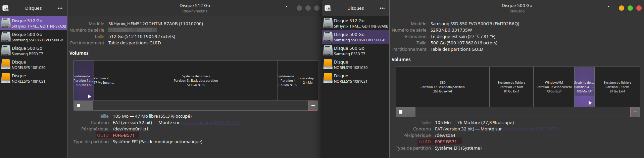Select the 105 Mo FAT Partition 4 in the 500 Go volumes
Viewport: 644px width, 158px height.
584,87
